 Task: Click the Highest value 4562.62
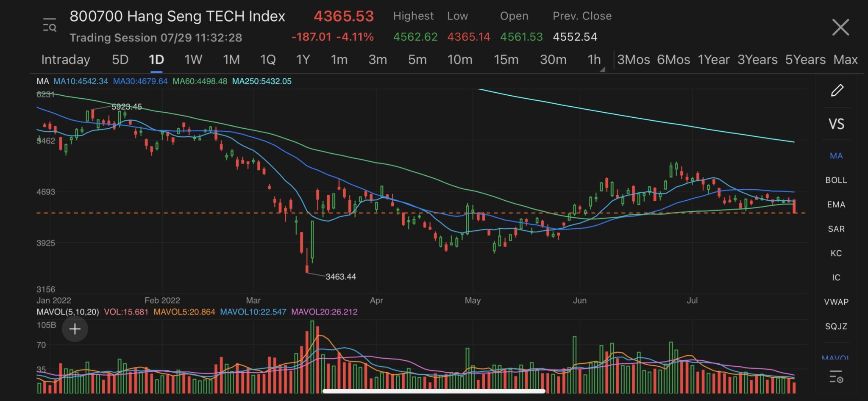(x=415, y=37)
